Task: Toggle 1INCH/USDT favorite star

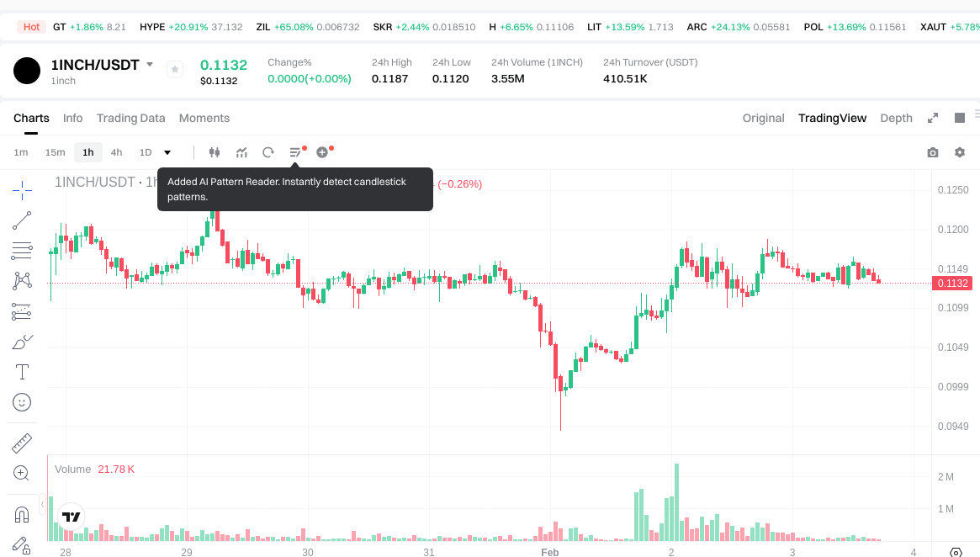Action: click(175, 69)
